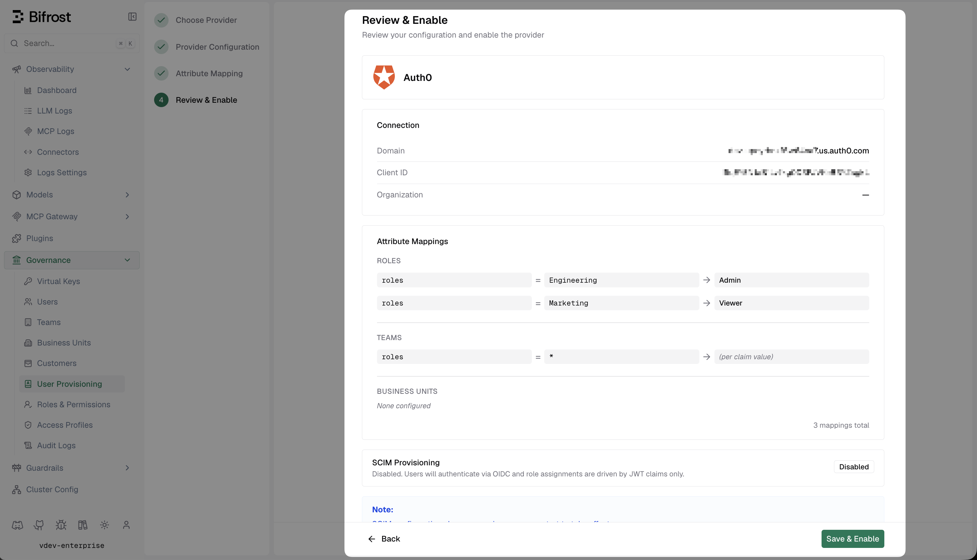Click the Virtual Keys key icon
The width and height of the screenshot is (977, 560).
pyautogui.click(x=28, y=281)
